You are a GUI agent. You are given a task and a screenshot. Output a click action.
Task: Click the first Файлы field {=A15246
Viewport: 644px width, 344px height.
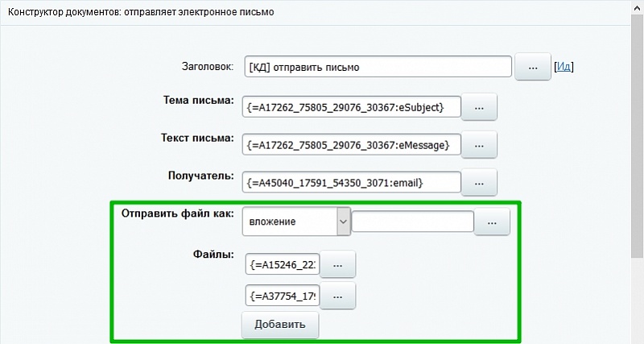pos(283,263)
